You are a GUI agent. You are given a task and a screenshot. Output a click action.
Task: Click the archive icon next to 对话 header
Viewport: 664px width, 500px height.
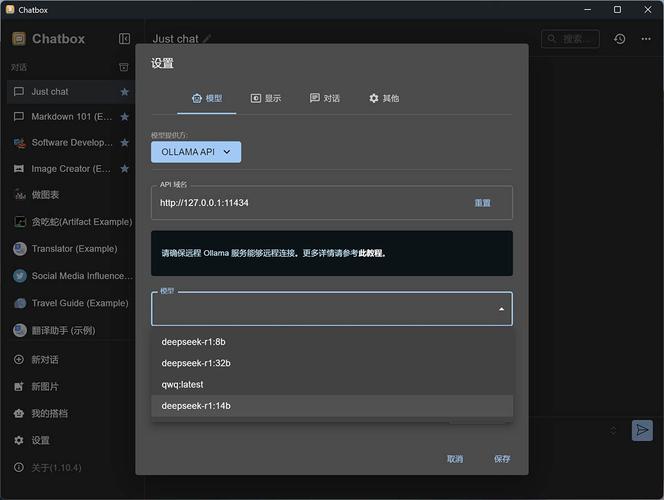point(124,67)
